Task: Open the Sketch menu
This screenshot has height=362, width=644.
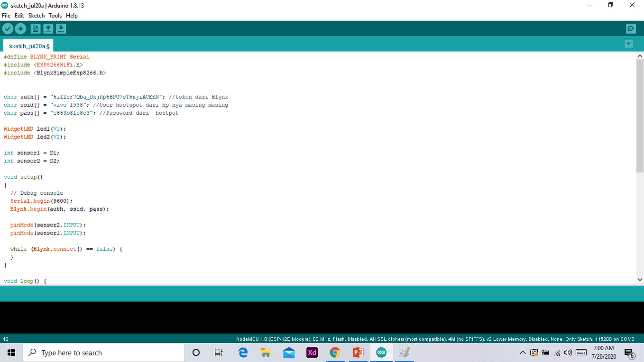Action: click(36, 15)
